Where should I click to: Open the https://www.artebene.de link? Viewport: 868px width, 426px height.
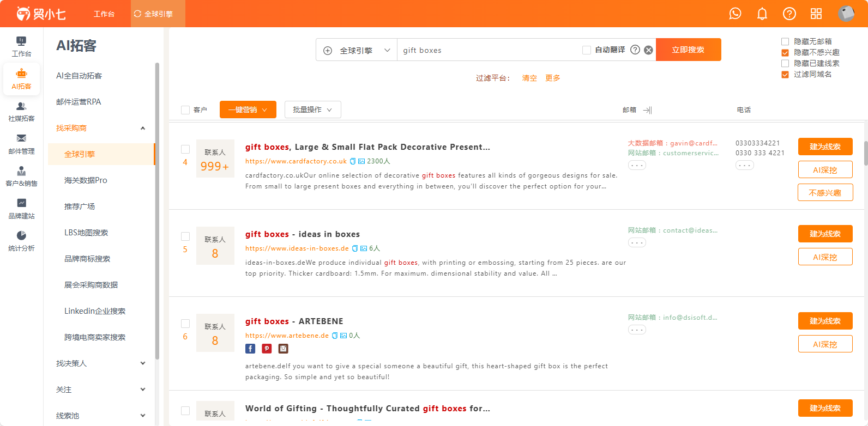[287, 336]
